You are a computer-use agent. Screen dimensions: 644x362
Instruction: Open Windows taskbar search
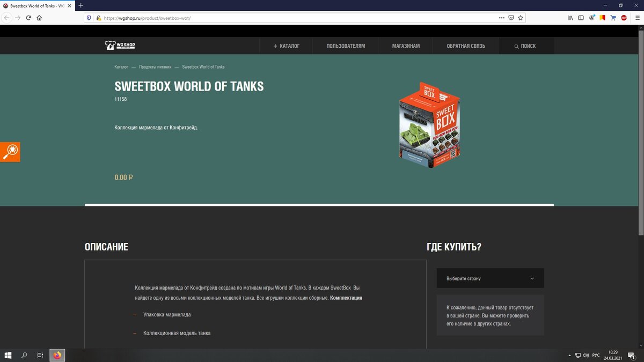pos(24,355)
